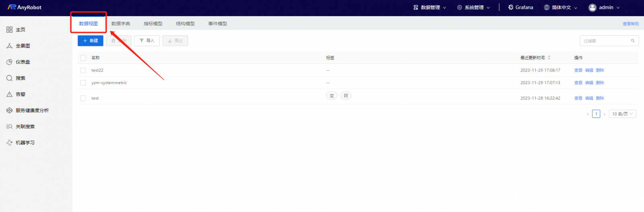Click the admin avatar icon

point(592,8)
